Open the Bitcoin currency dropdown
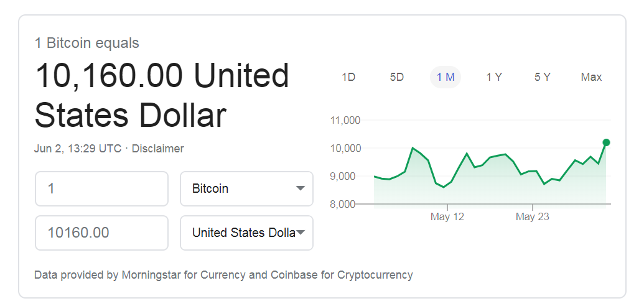Image resolution: width=644 pixels, height=306 pixels. (246, 188)
